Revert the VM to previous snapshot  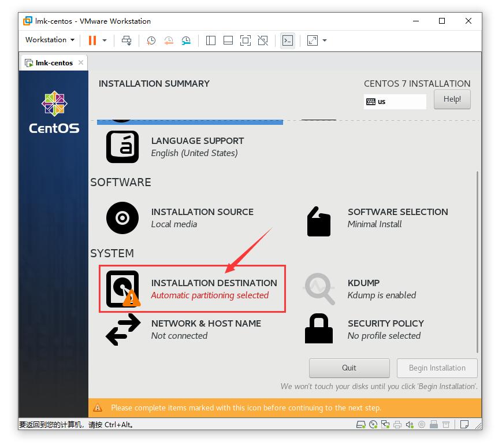pyautogui.click(x=169, y=40)
